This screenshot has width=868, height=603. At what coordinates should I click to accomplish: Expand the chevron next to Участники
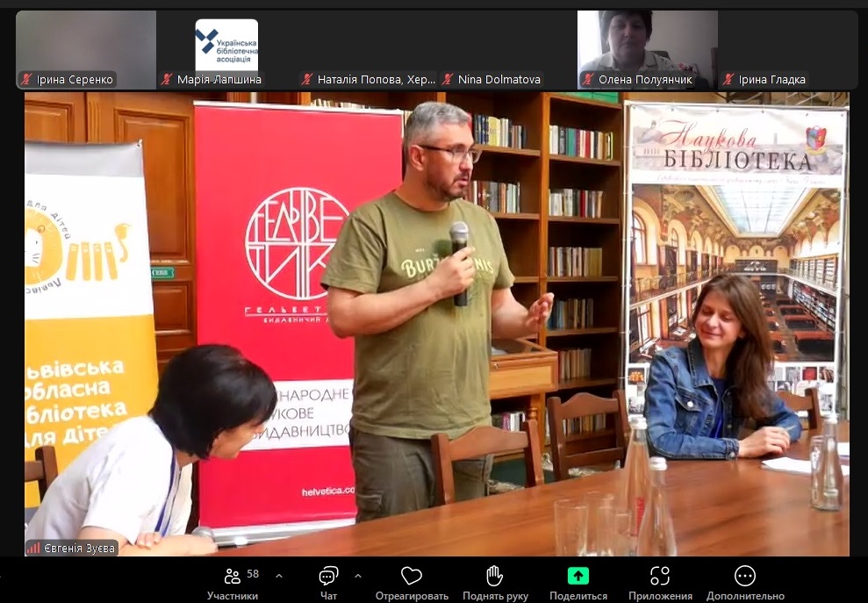[x=279, y=576]
